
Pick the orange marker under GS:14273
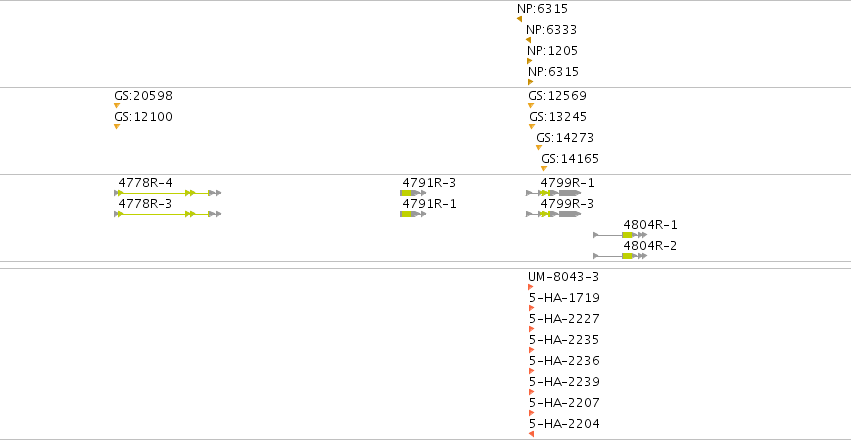click(539, 148)
